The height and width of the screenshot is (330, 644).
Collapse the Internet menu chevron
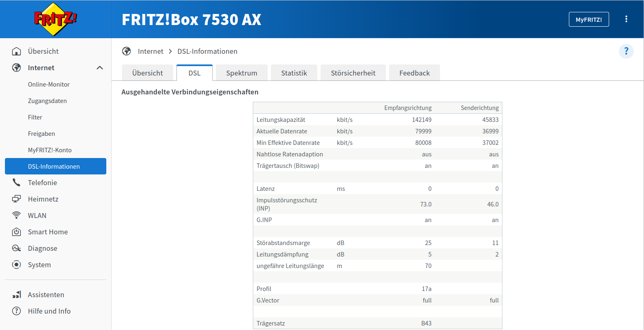100,68
